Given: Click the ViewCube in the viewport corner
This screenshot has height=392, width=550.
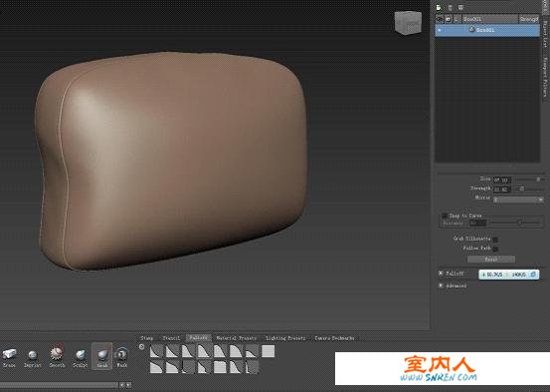Looking at the screenshot, I should [408, 23].
